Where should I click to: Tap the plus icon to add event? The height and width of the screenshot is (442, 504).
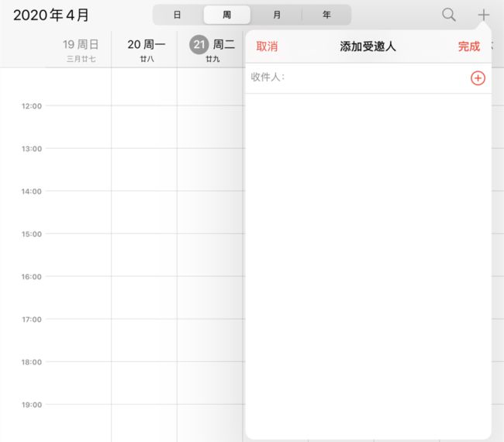pyautogui.click(x=483, y=15)
